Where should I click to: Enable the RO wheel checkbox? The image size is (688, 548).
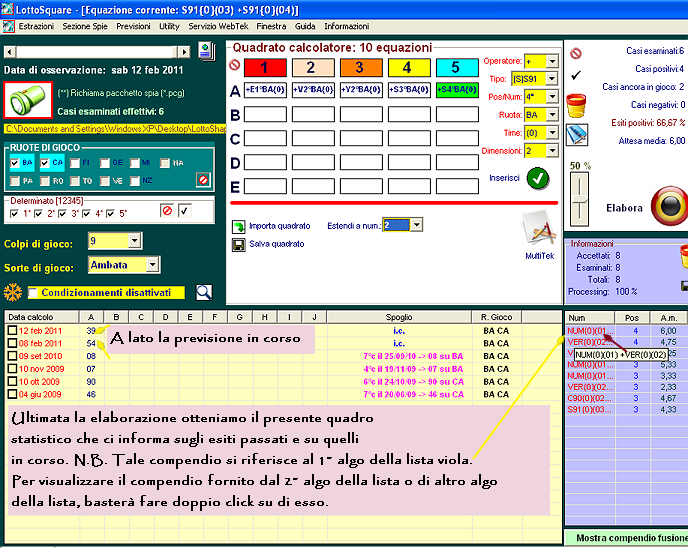pos(45,181)
